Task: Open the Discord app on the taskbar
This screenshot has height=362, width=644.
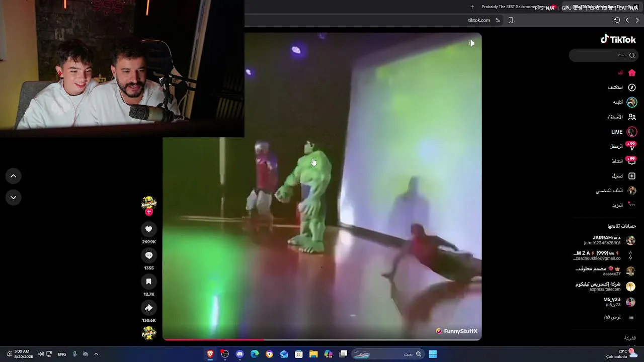Action: coord(239,354)
